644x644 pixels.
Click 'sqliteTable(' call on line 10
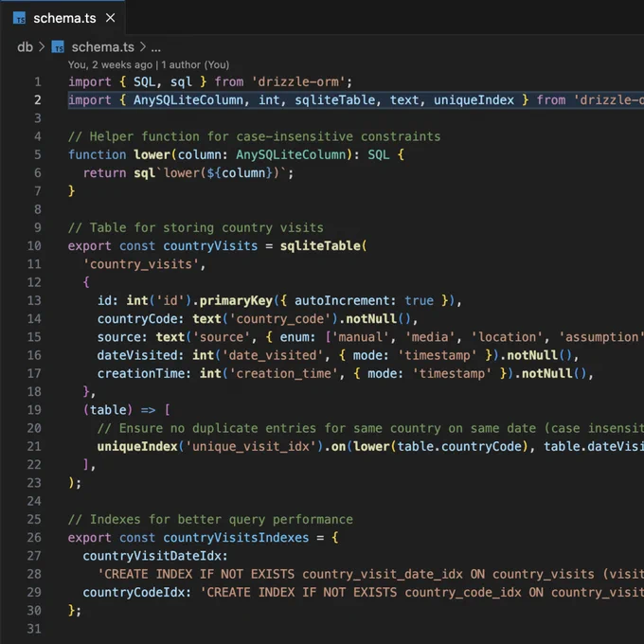[x=324, y=245]
